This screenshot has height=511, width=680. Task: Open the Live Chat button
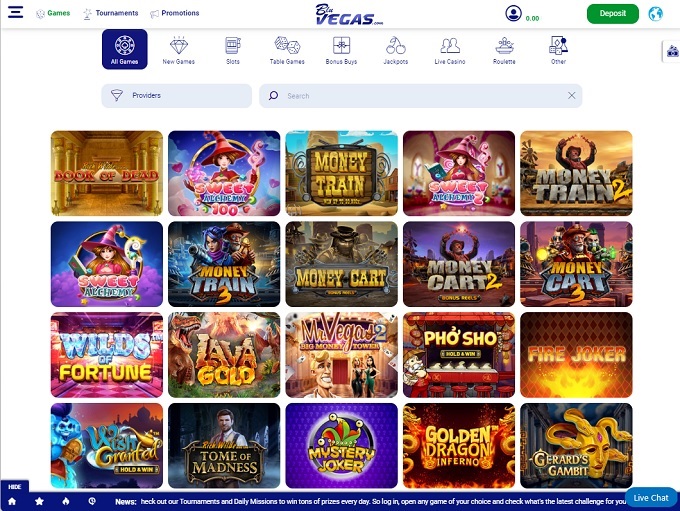[x=651, y=498]
